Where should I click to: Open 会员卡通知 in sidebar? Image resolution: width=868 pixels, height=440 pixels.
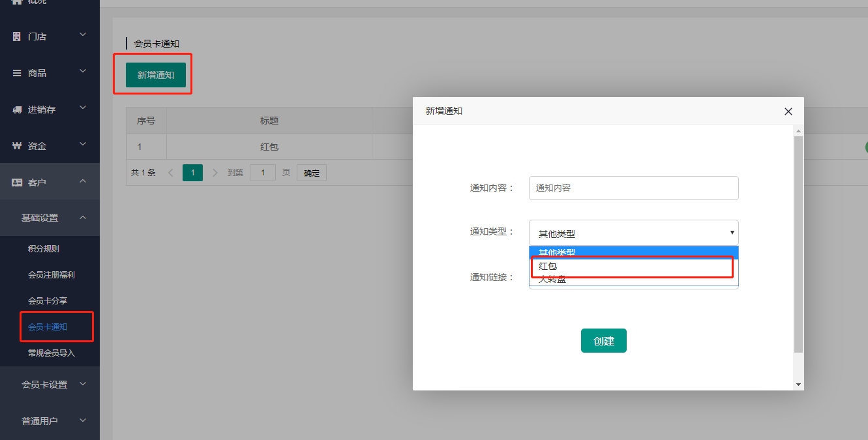(48, 327)
